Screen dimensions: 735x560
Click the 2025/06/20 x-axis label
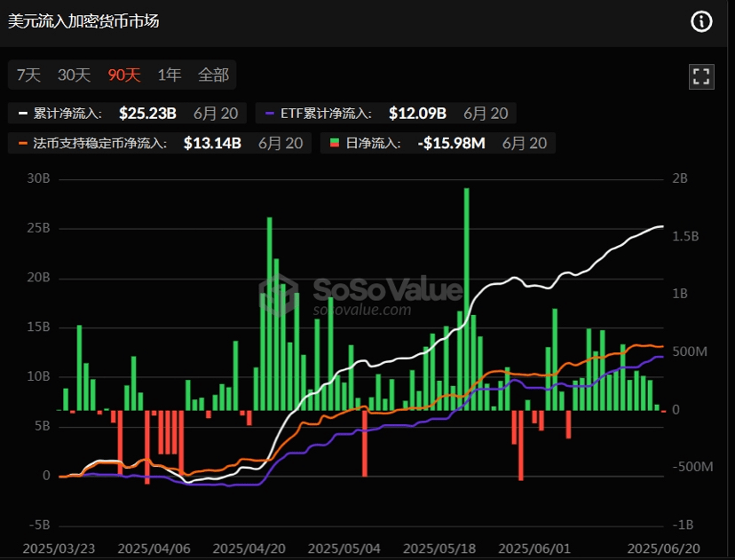coord(664,548)
